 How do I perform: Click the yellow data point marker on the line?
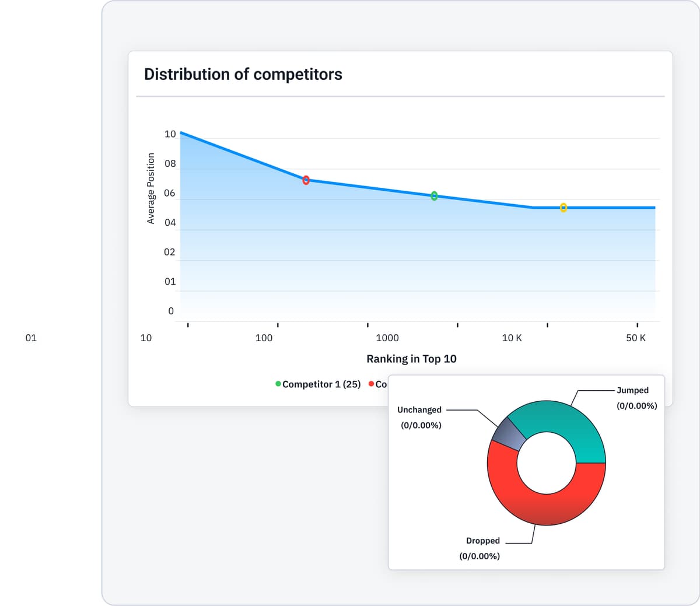coord(563,208)
